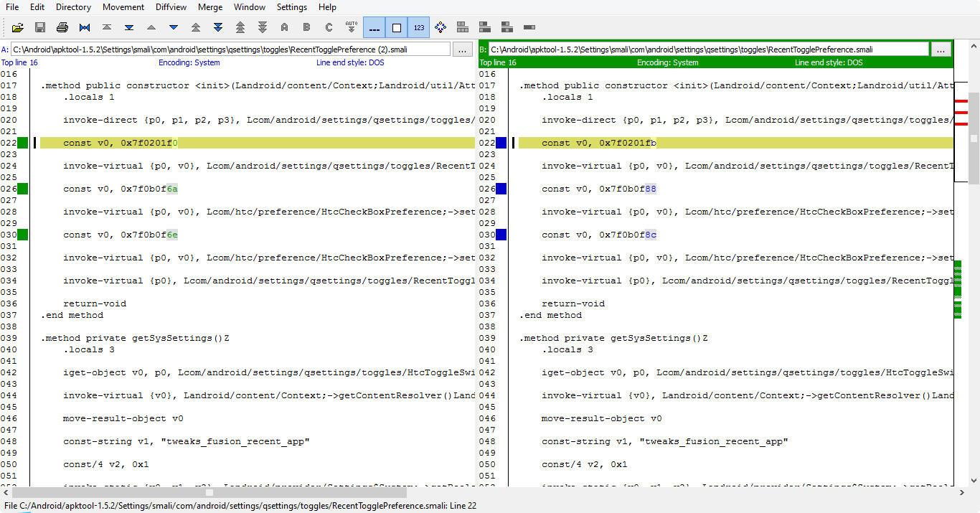Open the Merge menu
Screen dimensions: 980x513
(210, 7)
